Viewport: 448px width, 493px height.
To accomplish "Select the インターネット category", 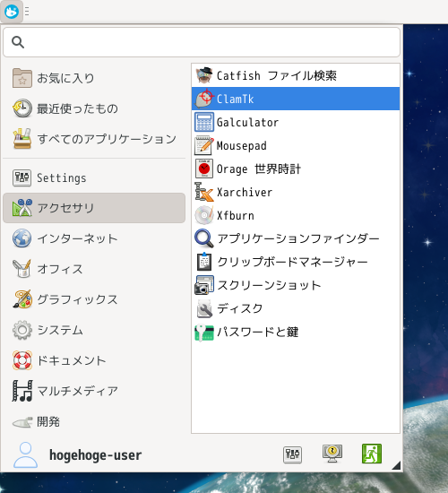I will coord(94,238).
